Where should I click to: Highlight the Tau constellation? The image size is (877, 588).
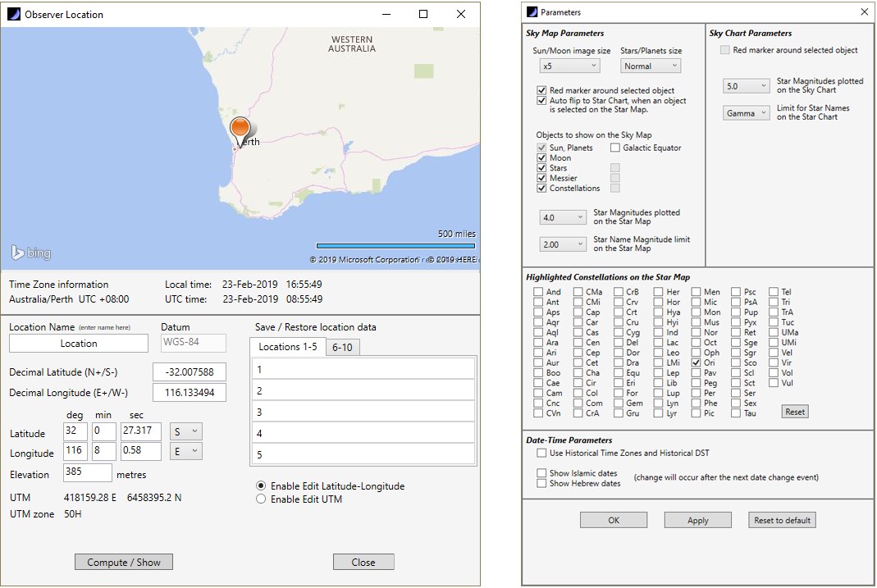click(x=736, y=413)
